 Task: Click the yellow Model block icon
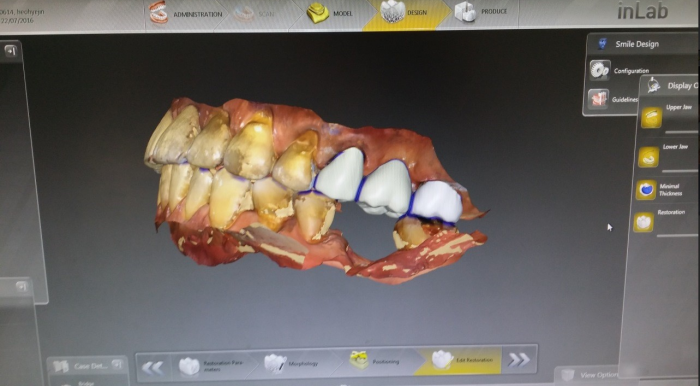tap(318, 13)
